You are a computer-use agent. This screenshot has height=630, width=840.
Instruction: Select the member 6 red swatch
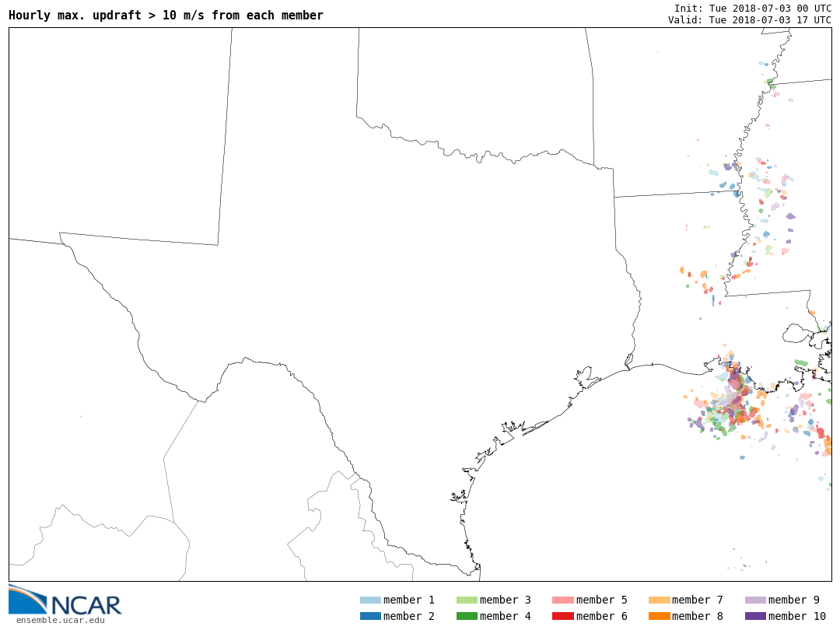point(562,616)
